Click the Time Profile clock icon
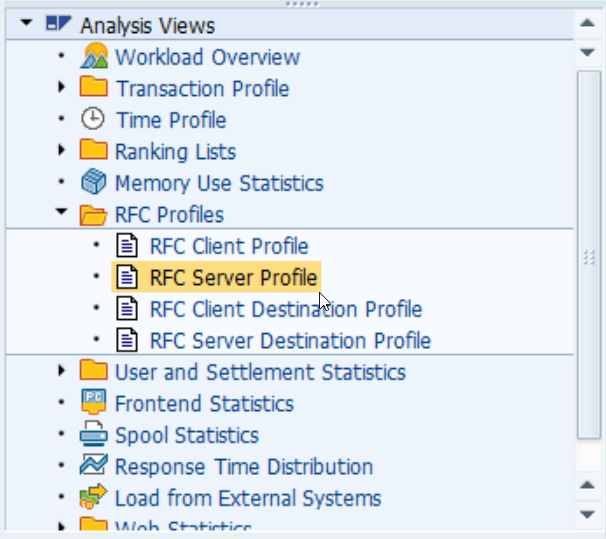Image resolution: width=606 pixels, height=539 pixels. [93, 120]
